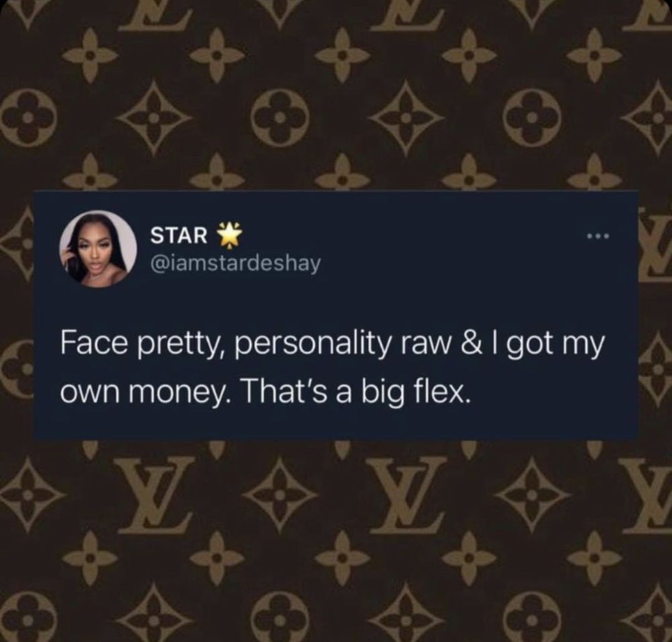672x642 pixels.
Task: Click the STAR profile avatar photo
Action: [98, 249]
